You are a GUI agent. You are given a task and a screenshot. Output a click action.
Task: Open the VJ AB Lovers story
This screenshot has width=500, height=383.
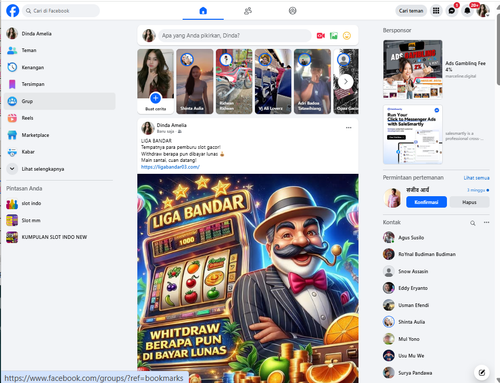click(273, 81)
